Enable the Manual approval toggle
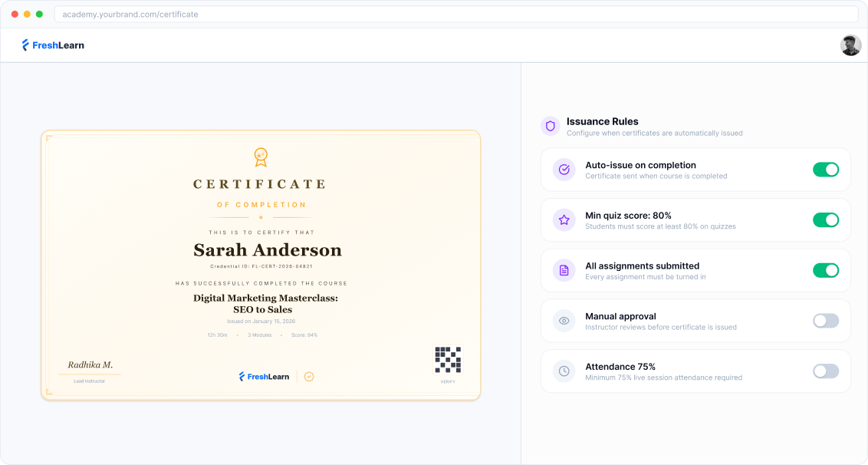This screenshot has height=465, width=868. tap(825, 321)
